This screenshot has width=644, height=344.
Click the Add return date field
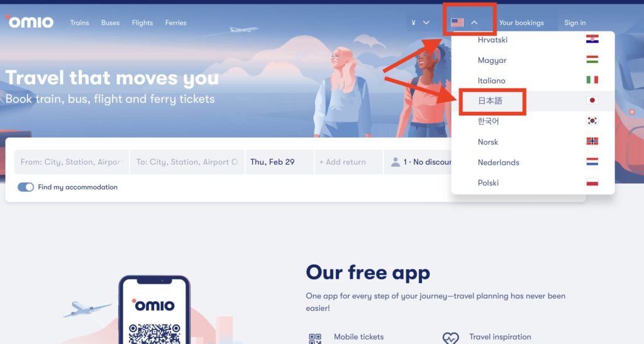pos(348,162)
